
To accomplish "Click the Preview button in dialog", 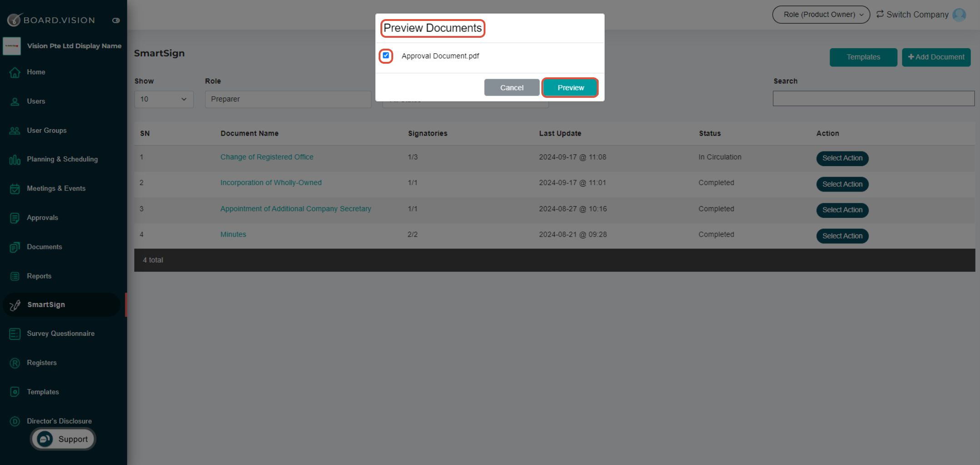I will 570,88.
